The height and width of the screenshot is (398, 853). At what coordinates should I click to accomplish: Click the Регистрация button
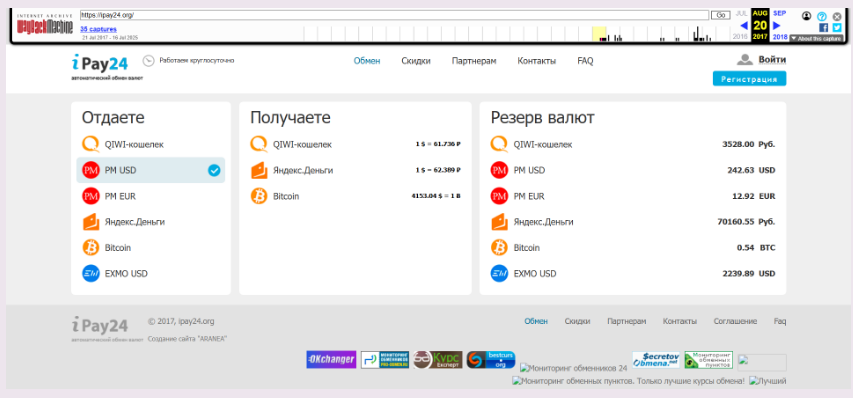[x=749, y=79]
